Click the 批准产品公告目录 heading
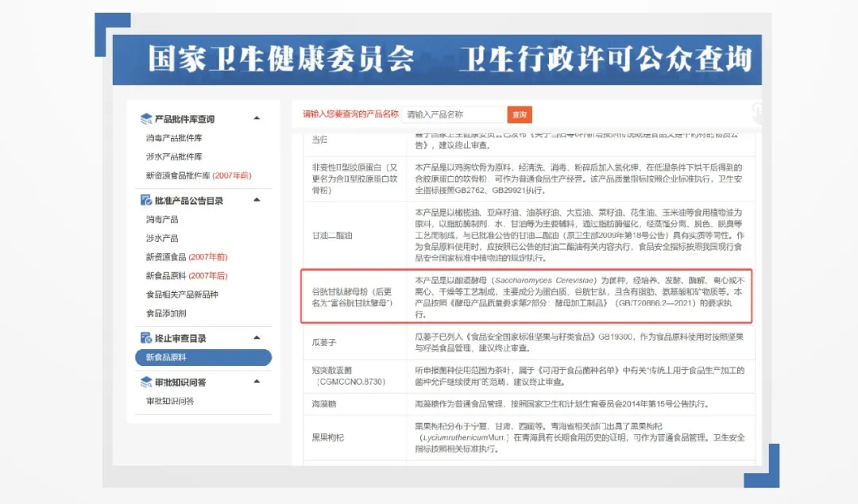This screenshot has height=504, width=858. pyautogui.click(x=189, y=201)
